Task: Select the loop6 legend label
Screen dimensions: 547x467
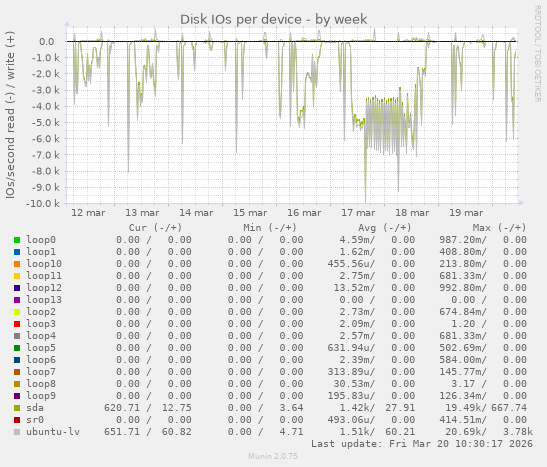Action: 41,360
